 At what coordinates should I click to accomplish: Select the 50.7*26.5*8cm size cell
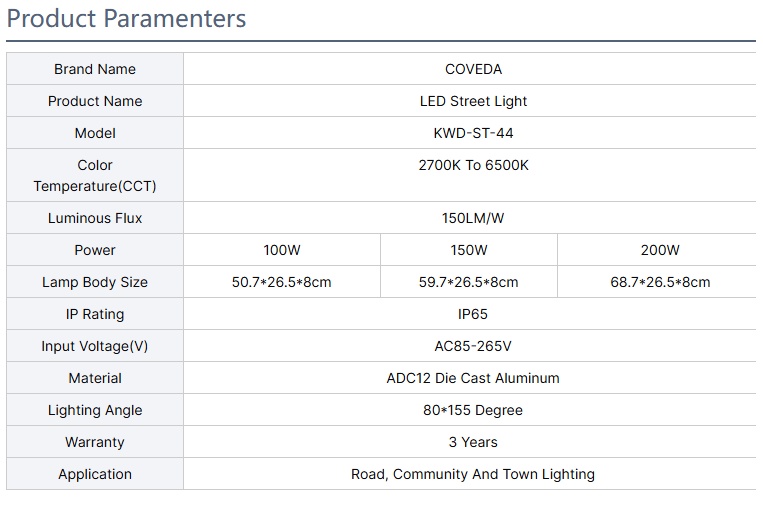[281, 282]
